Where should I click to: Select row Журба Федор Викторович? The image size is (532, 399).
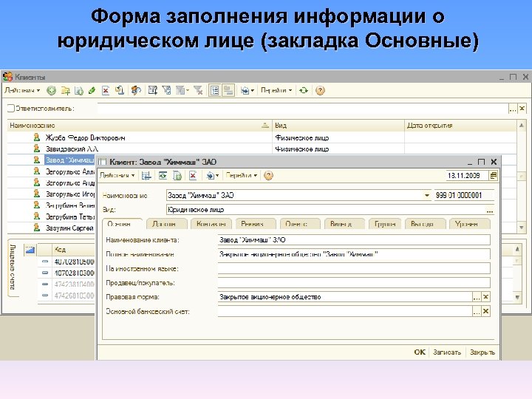pos(140,137)
